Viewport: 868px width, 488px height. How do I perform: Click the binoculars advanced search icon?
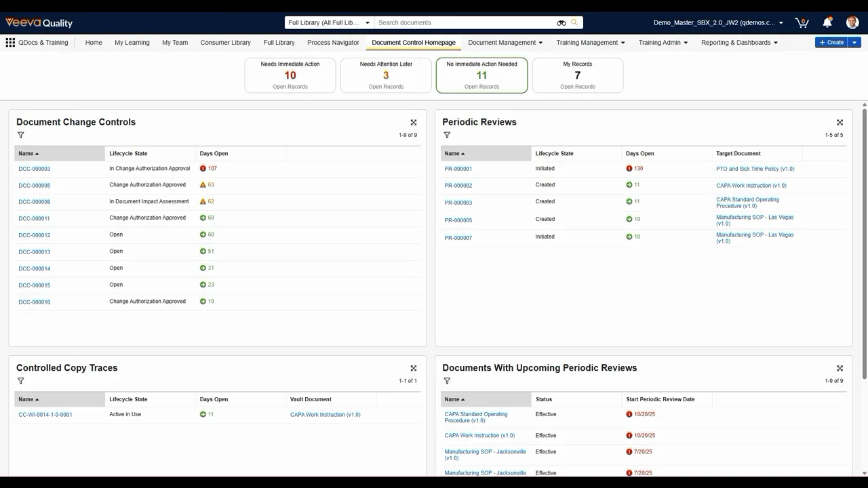tap(561, 23)
